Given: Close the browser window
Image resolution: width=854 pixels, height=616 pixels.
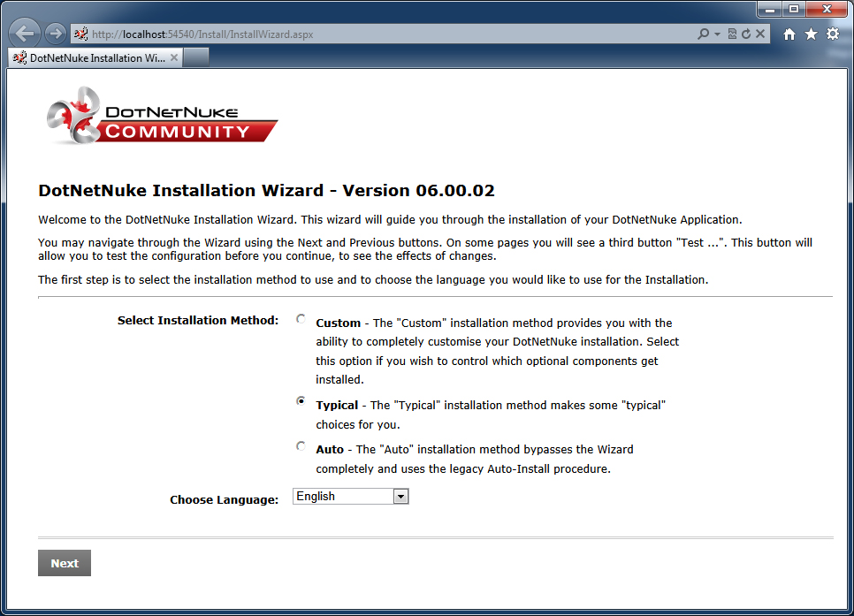Looking at the screenshot, I should [827, 9].
